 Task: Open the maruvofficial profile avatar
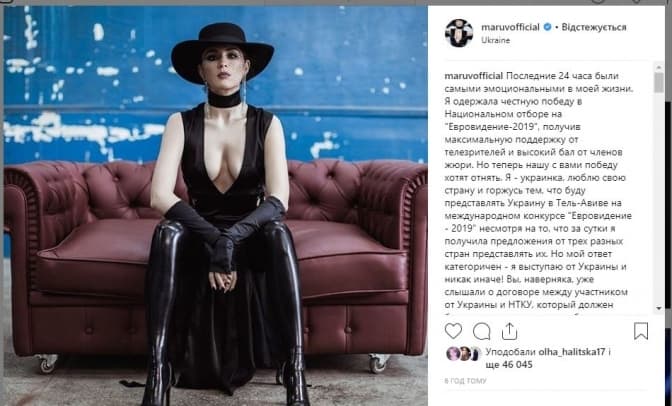[459, 33]
